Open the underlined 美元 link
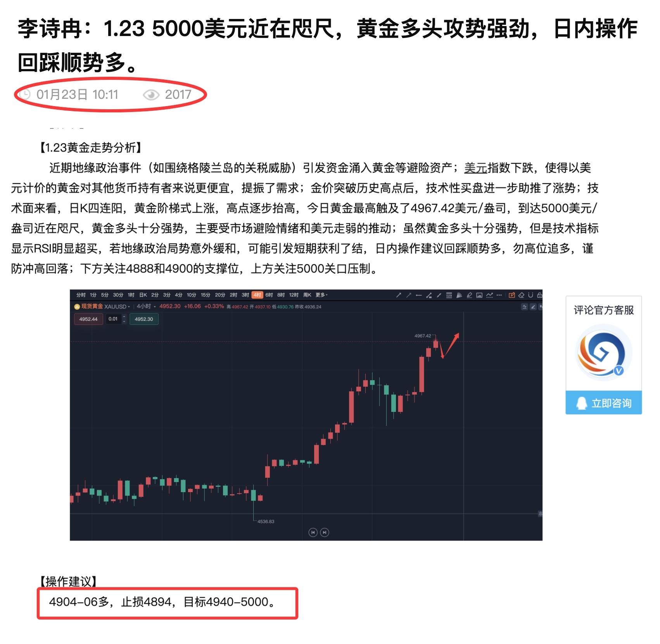 click(475, 168)
